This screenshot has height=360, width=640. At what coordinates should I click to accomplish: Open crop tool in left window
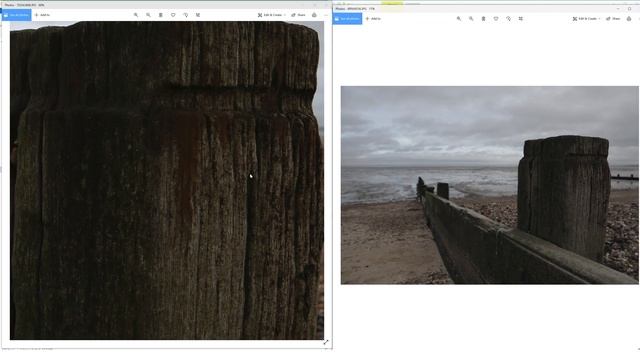click(x=198, y=15)
